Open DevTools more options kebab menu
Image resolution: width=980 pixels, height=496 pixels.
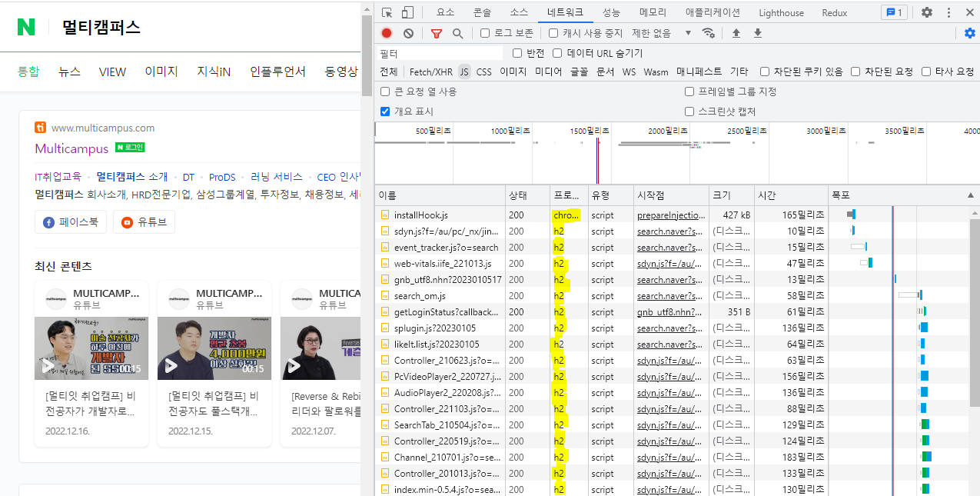coord(948,12)
